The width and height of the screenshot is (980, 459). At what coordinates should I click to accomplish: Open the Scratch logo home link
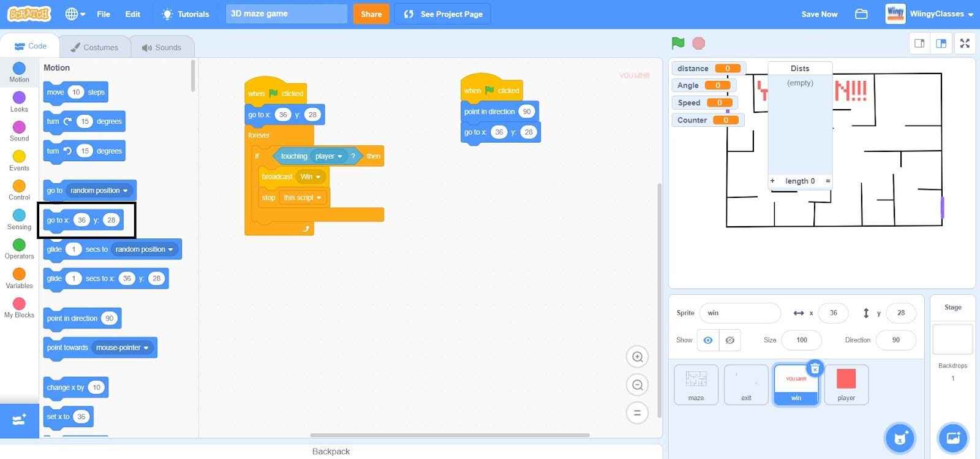(29, 13)
